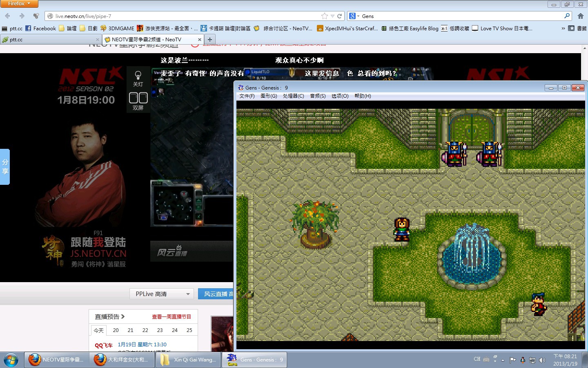Viewport: 588px width, 368px height.
Task: Open the 3DMGAME bookmark
Action: [x=117, y=28]
